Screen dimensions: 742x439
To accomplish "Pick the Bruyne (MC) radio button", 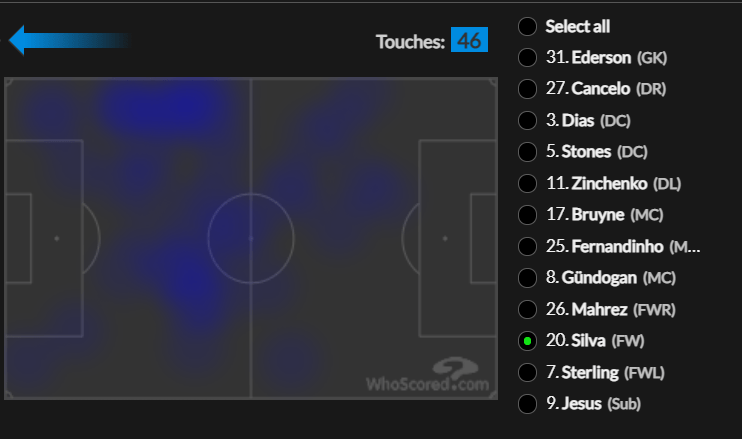I will pos(527,215).
